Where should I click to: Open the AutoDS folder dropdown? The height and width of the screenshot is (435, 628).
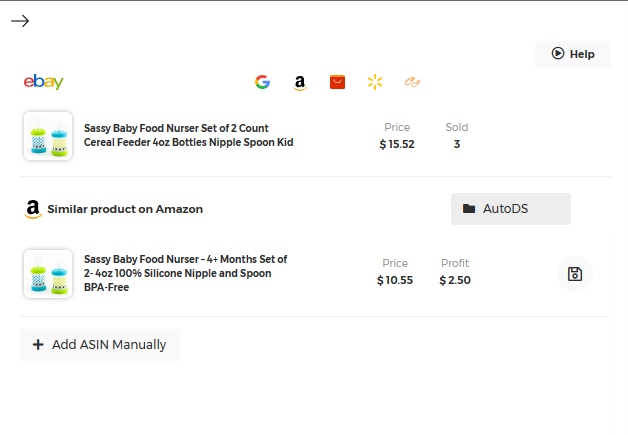pyautogui.click(x=510, y=209)
